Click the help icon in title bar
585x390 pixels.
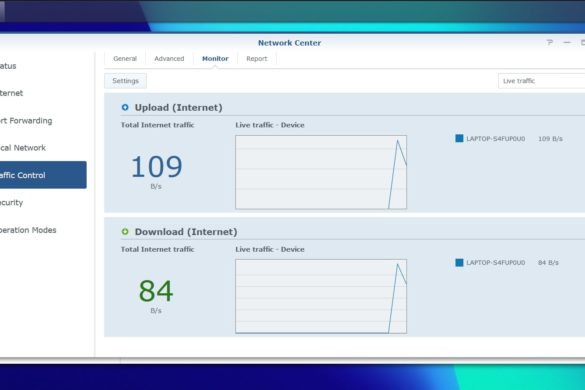[x=550, y=43]
